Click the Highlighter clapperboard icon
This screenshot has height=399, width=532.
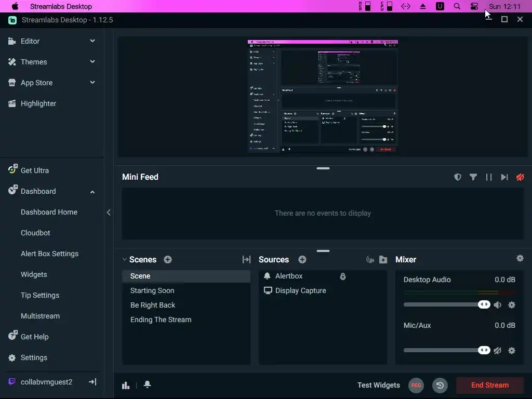click(x=12, y=103)
